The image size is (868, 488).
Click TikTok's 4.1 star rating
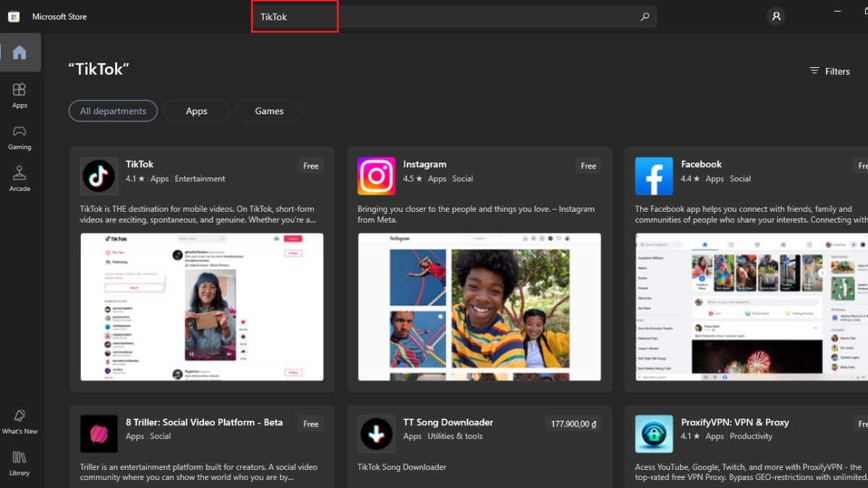point(135,179)
